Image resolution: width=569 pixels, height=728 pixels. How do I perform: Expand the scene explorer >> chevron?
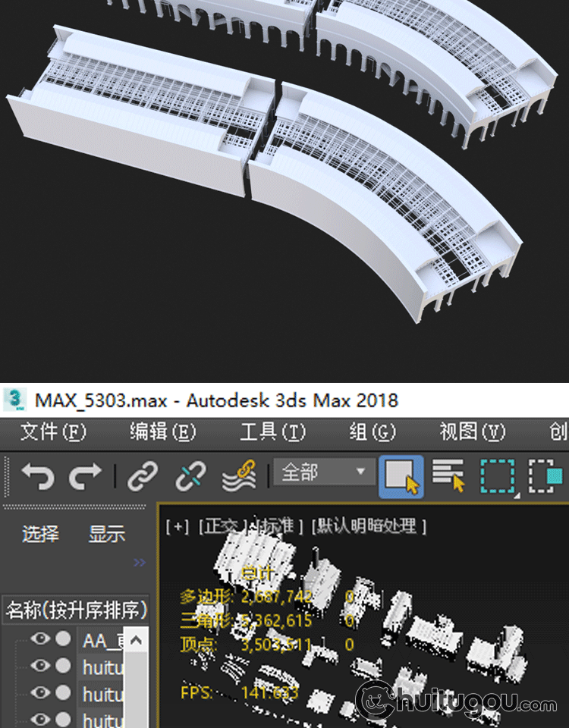[x=140, y=563]
